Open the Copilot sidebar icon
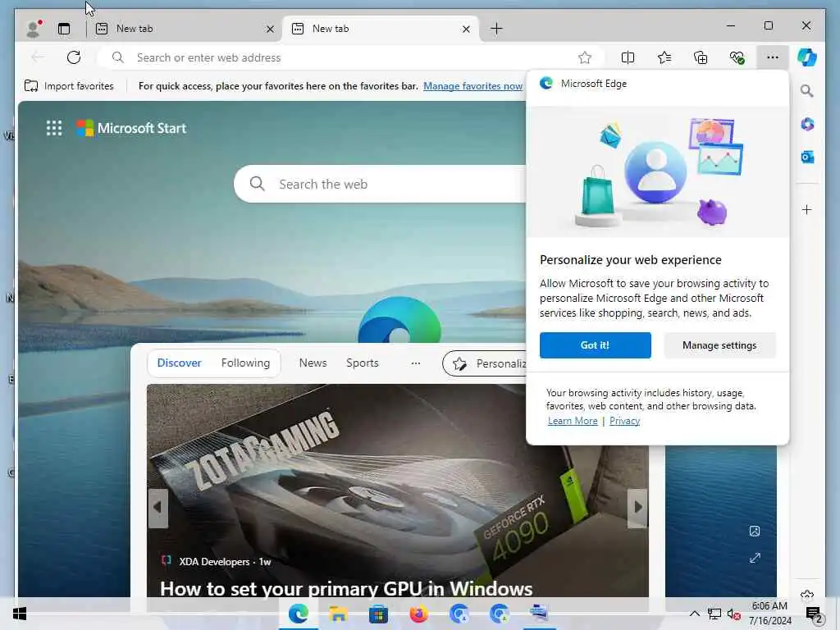Image resolution: width=840 pixels, height=630 pixels. pyautogui.click(x=807, y=57)
